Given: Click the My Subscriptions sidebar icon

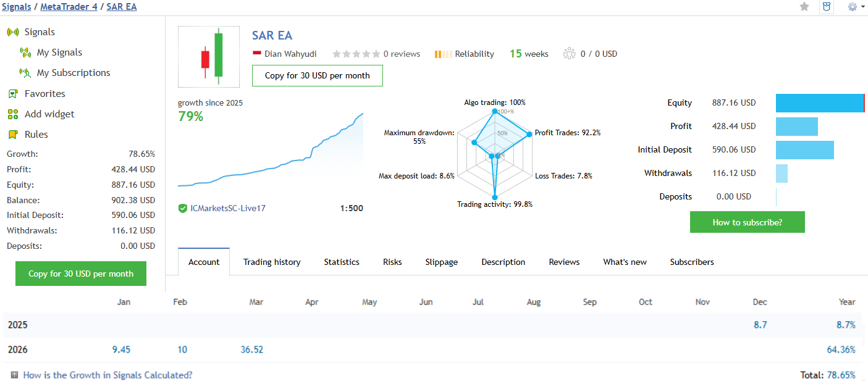Looking at the screenshot, I should [x=25, y=73].
